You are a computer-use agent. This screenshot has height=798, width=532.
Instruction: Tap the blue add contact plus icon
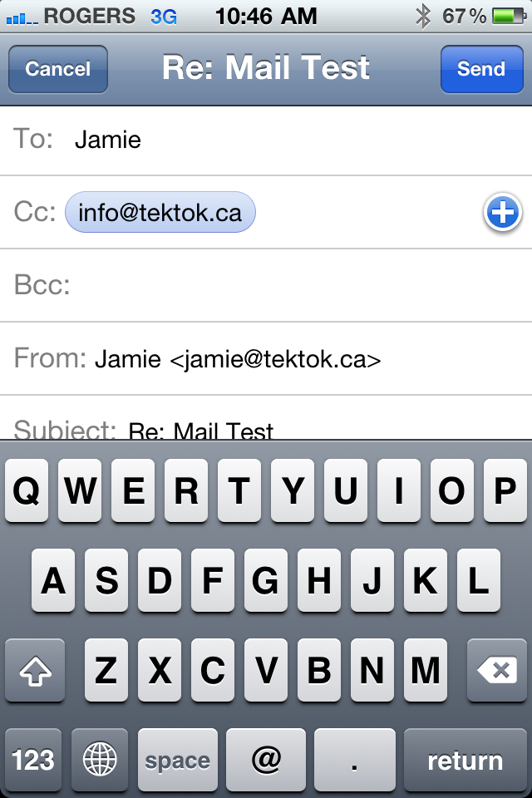click(x=502, y=214)
